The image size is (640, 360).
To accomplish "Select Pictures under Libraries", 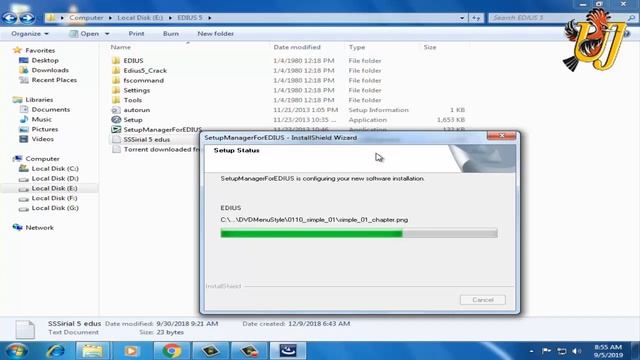I will tap(45, 129).
